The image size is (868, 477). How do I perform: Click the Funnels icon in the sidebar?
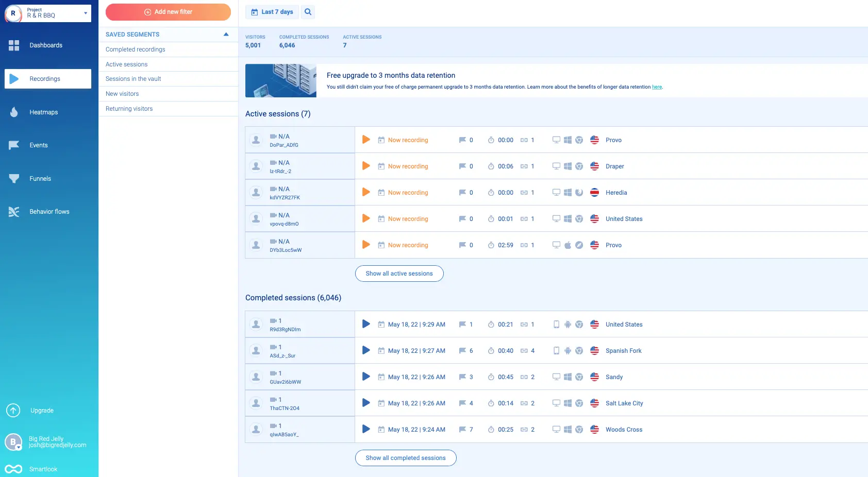click(x=14, y=179)
